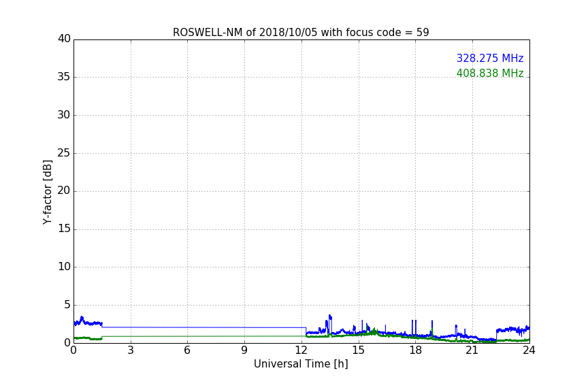This screenshot has height=392, width=588.
Task: Click the x-axis tick label 3
Action: point(131,350)
